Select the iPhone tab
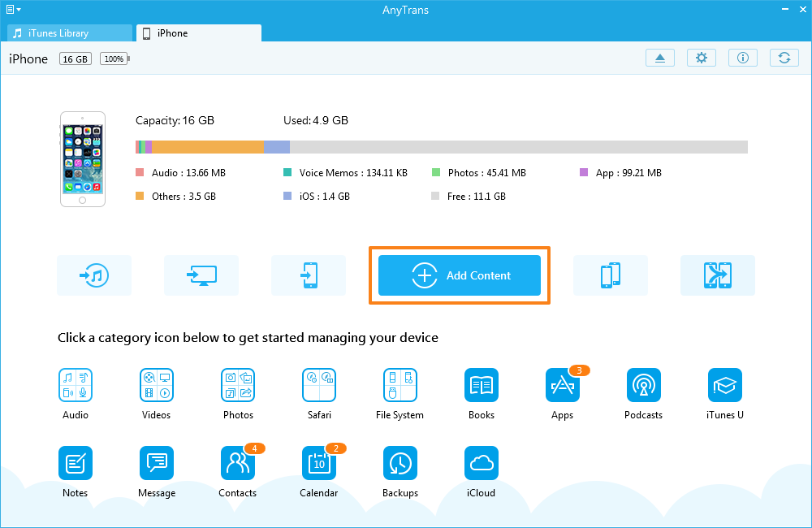This screenshot has width=812, height=528. tap(198, 33)
